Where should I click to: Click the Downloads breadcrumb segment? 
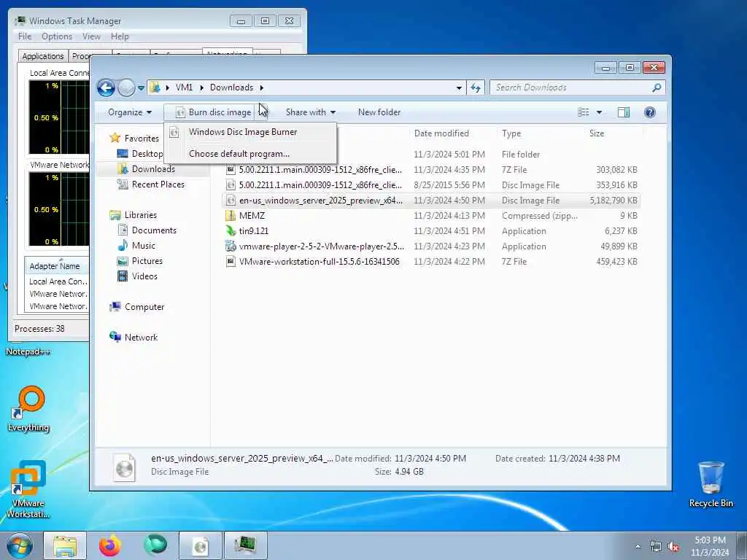click(x=231, y=87)
